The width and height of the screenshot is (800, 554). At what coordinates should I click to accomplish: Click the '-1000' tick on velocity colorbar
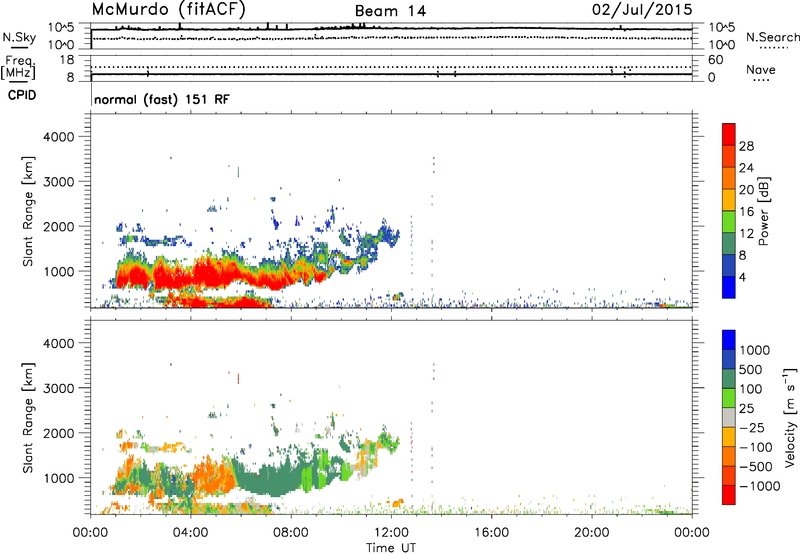point(759,486)
